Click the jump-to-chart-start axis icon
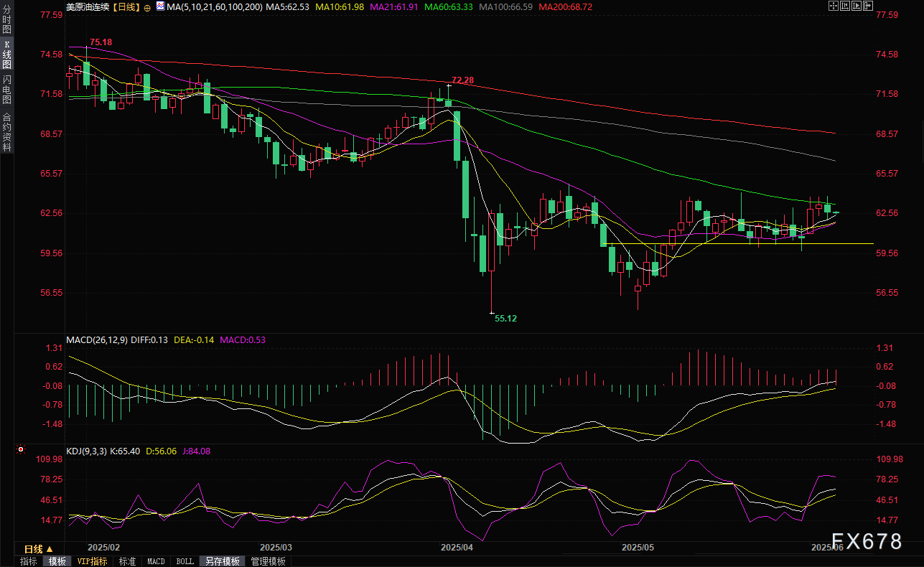 [845, 6]
